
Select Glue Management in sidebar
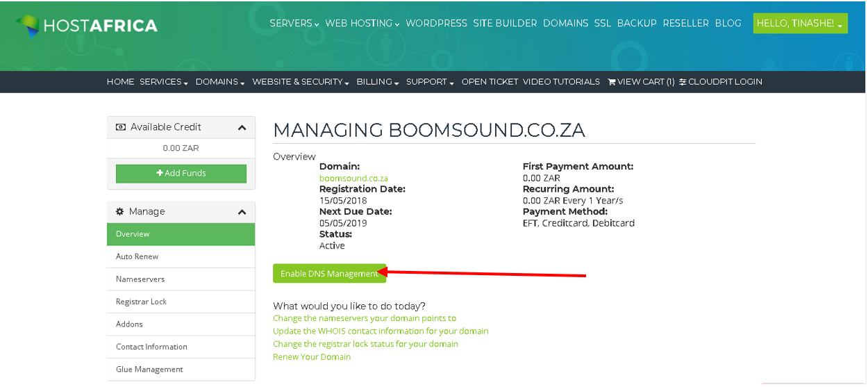coord(181,370)
